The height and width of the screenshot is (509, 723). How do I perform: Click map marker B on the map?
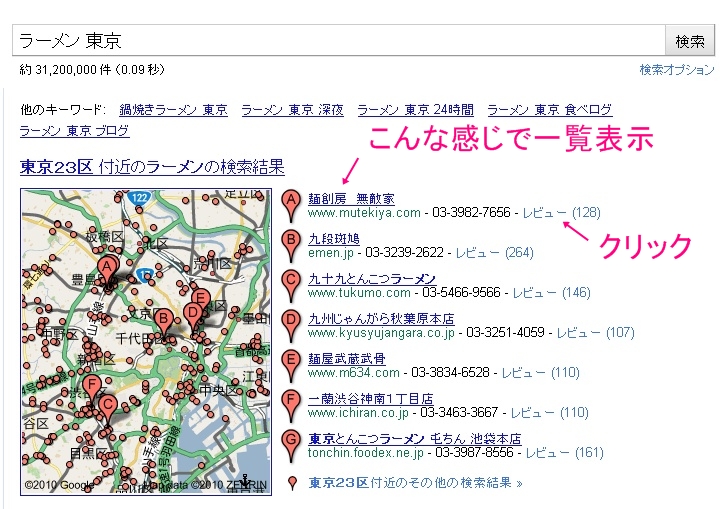(x=163, y=322)
